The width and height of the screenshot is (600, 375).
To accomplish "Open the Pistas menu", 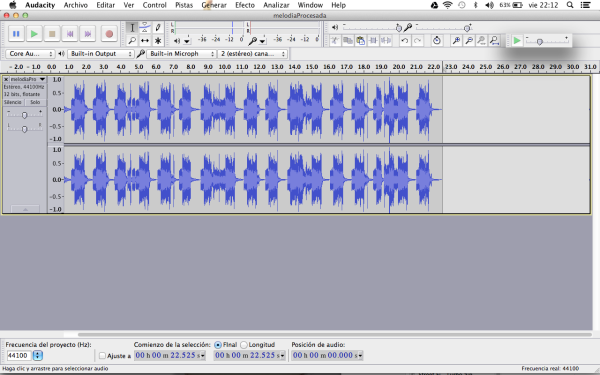I will tap(184, 5).
